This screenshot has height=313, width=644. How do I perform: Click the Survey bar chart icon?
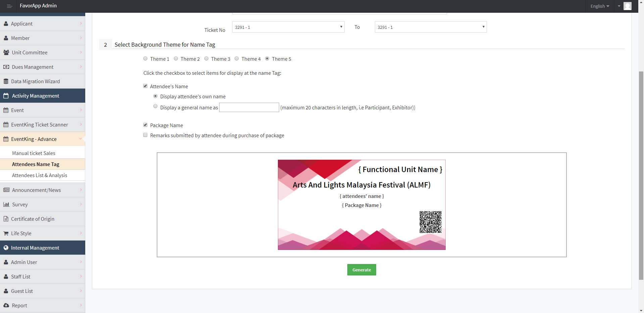click(x=6, y=204)
